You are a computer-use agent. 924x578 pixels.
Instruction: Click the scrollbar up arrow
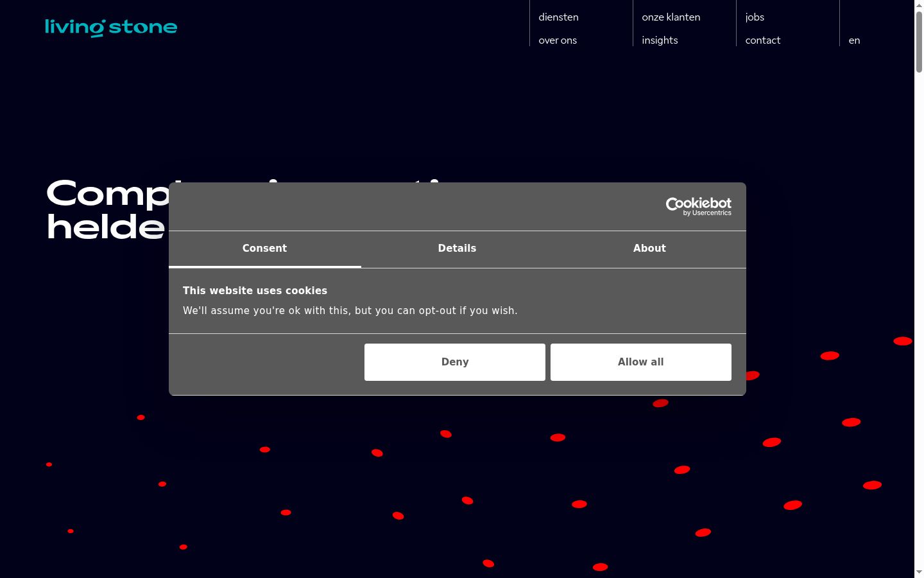click(919, 4)
